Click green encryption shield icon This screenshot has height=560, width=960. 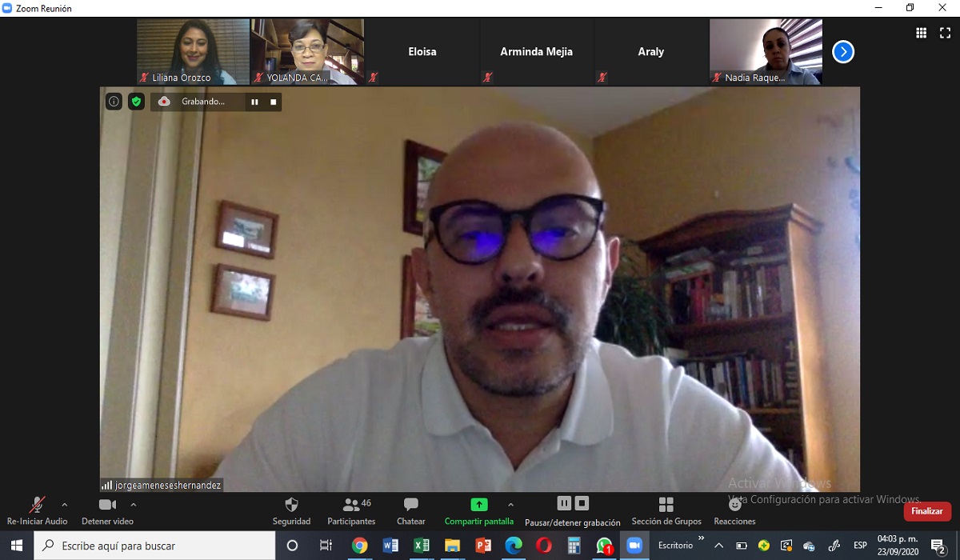click(x=136, y=102)
